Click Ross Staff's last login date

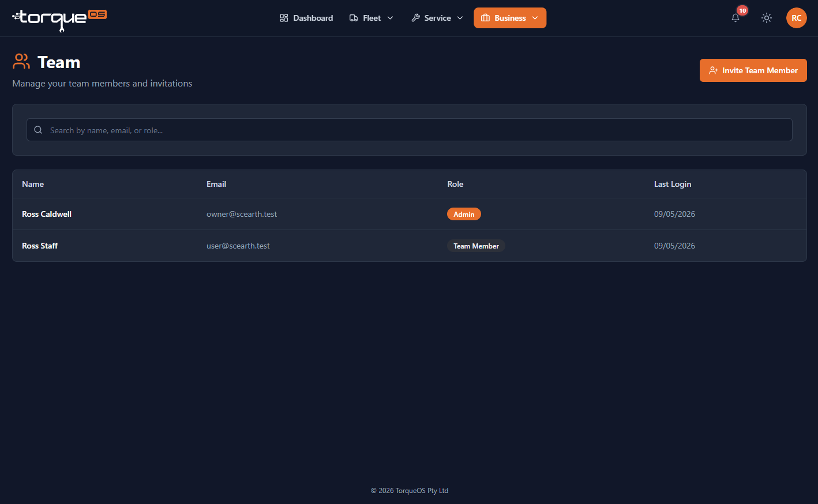coord(674,246)
